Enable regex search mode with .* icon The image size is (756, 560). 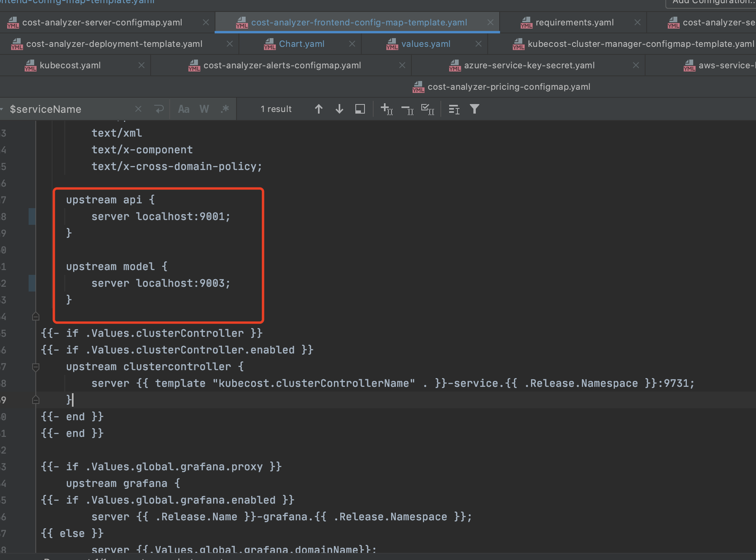[225, 108]
